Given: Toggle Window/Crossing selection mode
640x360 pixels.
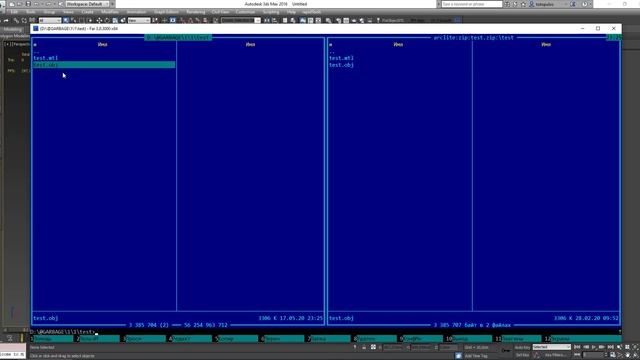Looking at the screenshot, I should 90,20.
